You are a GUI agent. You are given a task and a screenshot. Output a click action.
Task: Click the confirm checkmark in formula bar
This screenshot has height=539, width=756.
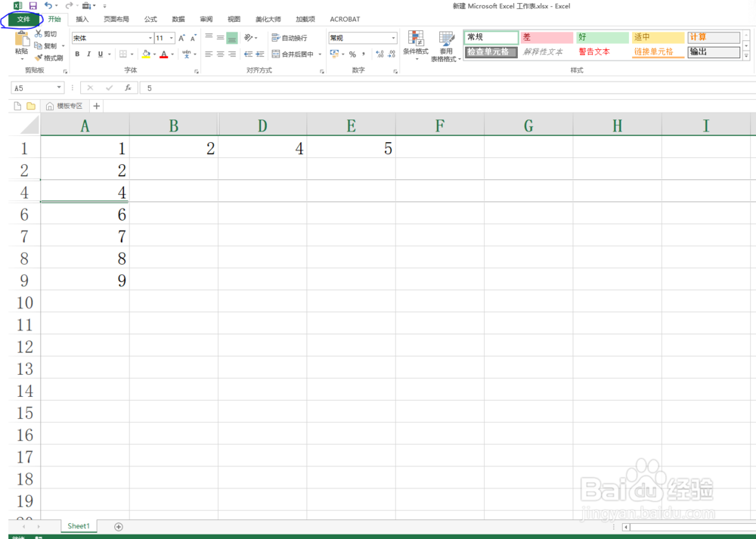(x=109, y=88)
